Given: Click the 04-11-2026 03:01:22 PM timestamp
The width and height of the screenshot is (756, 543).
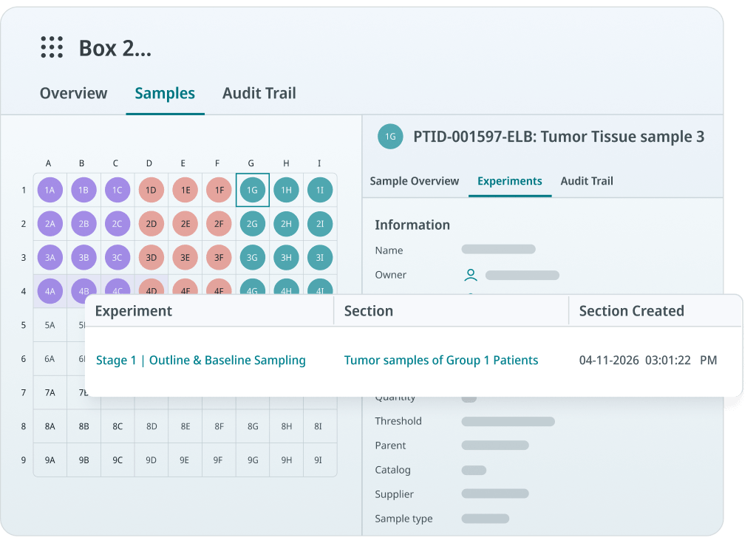Looking at the screenshot, I should 648,361.
